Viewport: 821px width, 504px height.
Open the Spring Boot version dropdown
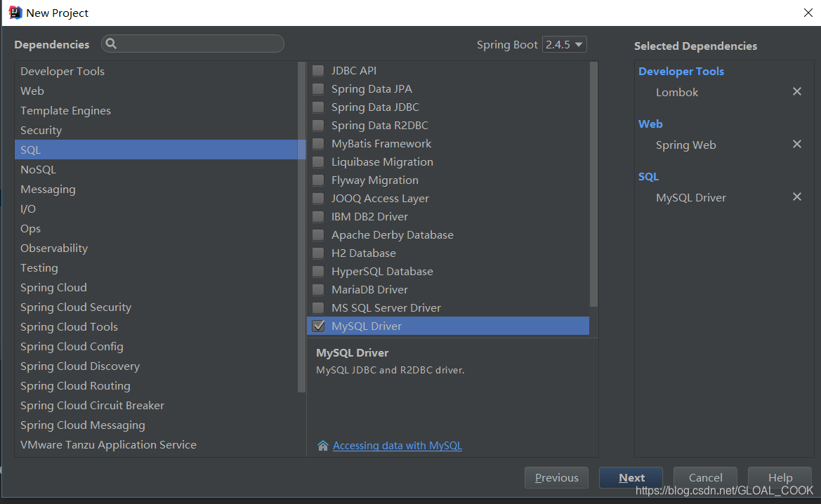[x=565, y=44]
